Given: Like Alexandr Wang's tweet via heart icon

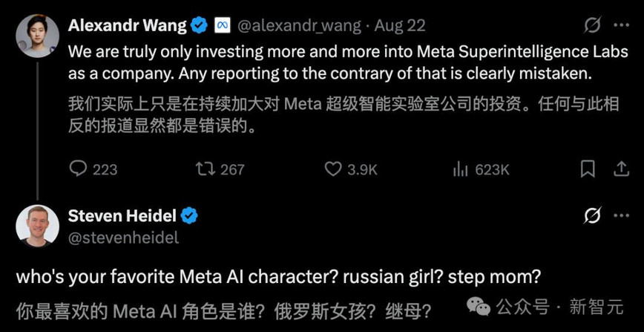Looking at the screenshot, I should click(333, 169).
